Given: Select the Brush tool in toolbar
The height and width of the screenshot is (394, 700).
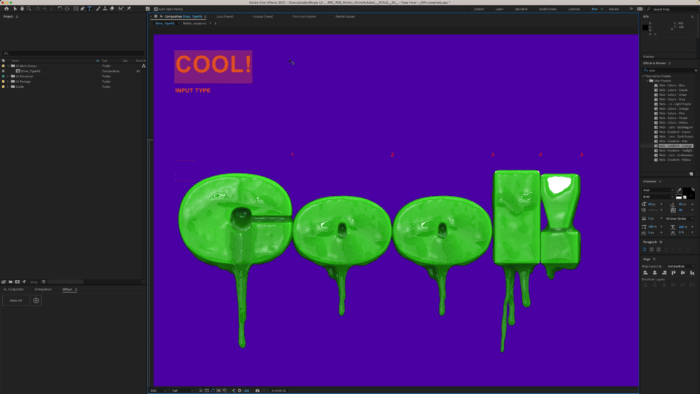Looking at the screenshot, I should coord(98,8).
